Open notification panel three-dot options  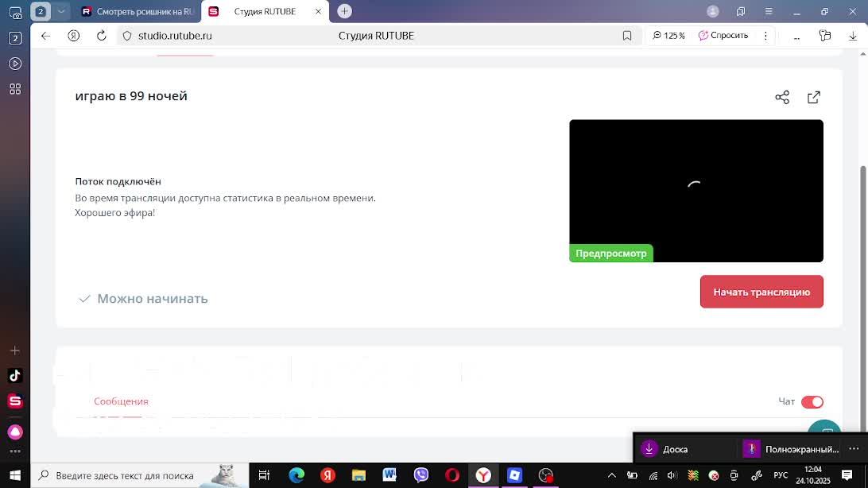pyautogui.click(x=854, y=449)
